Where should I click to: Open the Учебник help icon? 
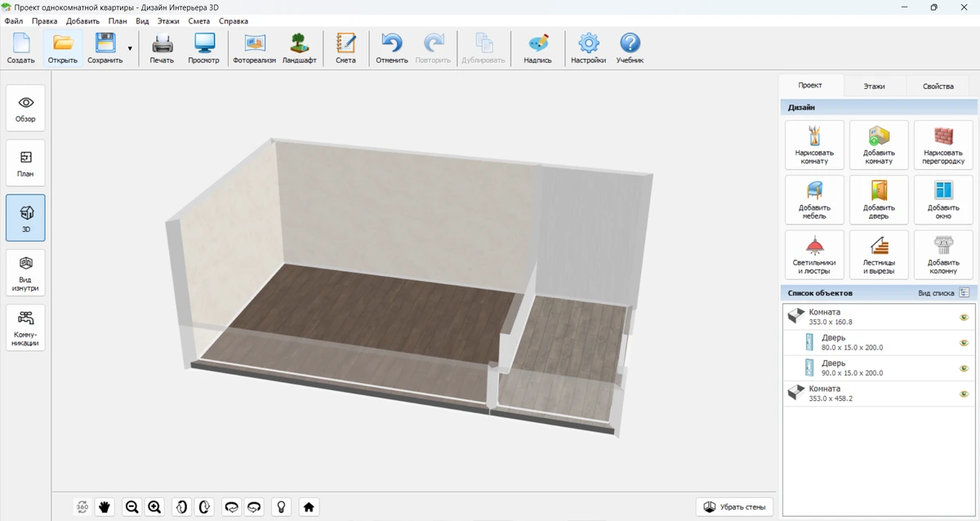pyautogui.click(x=630, y=48)
